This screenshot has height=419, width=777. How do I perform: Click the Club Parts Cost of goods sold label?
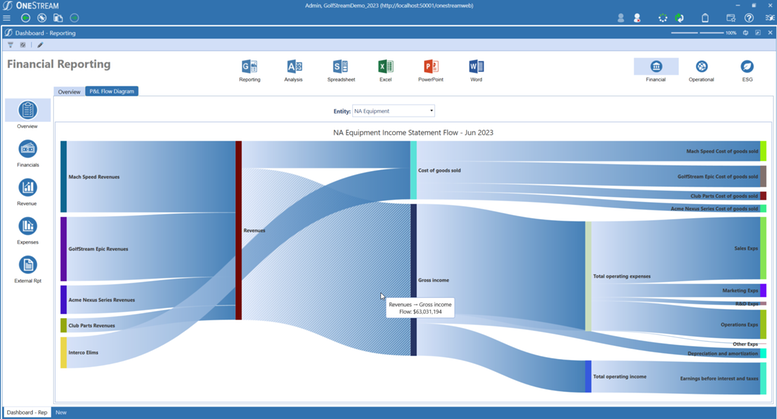(x=724, y=196)
